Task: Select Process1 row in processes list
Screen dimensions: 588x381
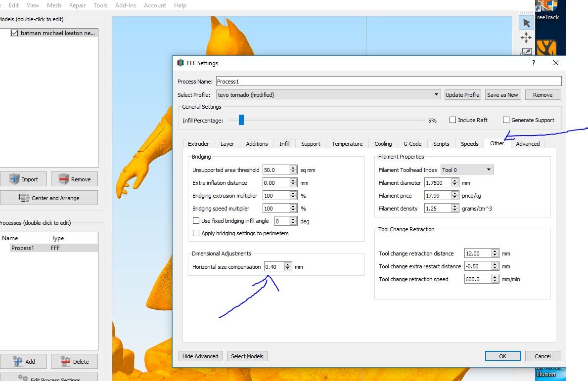Action: click(x=49, y=248)
